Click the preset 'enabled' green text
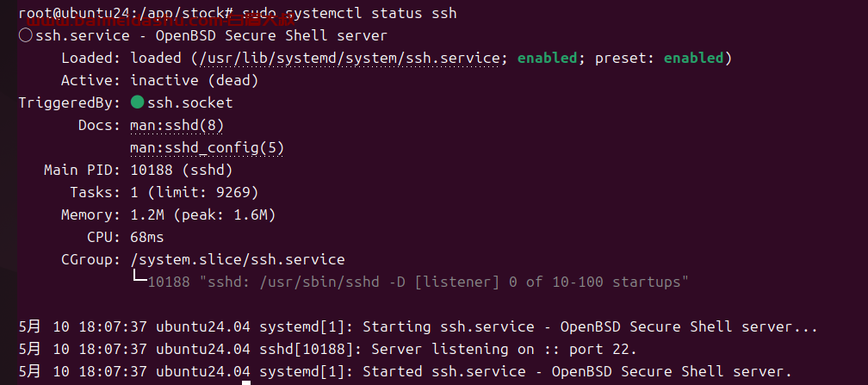This screenshot has height=385, width=868. [x=694, y=59]
